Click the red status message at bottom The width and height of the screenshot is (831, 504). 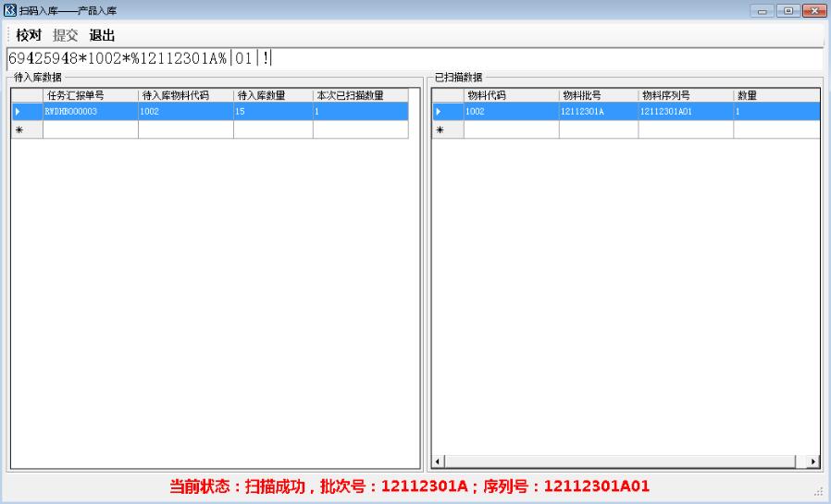tap(410, 486)
